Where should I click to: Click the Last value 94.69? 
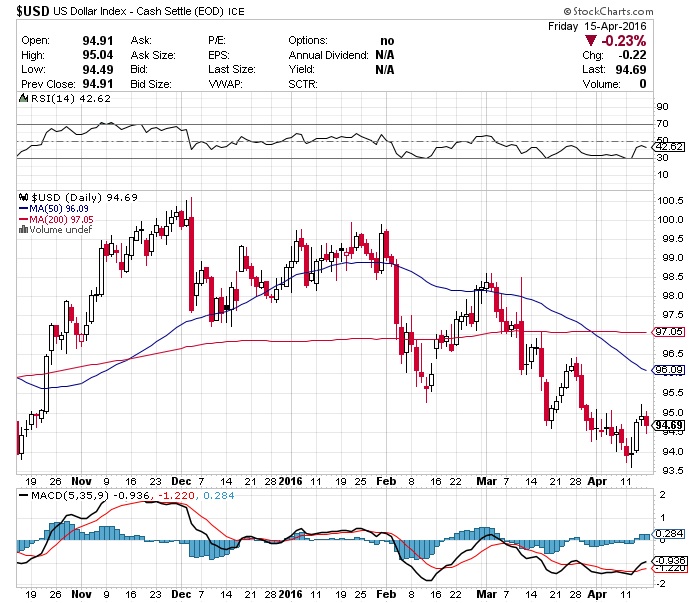click(x=631, y=70)
